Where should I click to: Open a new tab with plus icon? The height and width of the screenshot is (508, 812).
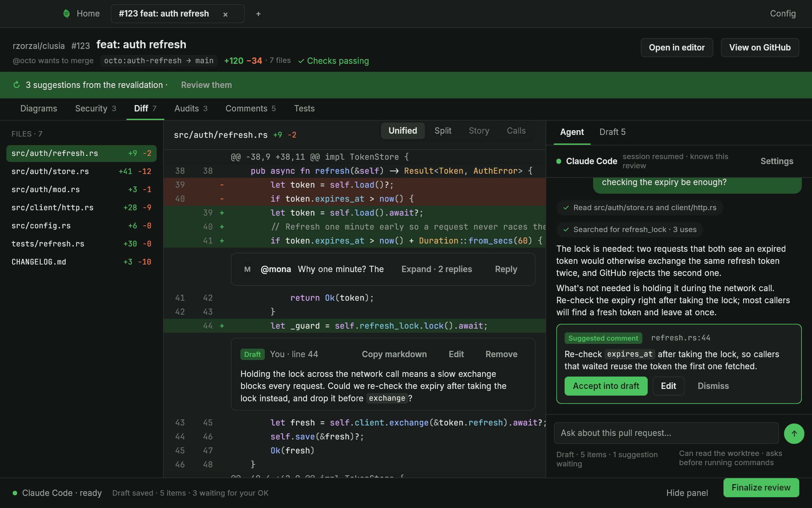258,14
